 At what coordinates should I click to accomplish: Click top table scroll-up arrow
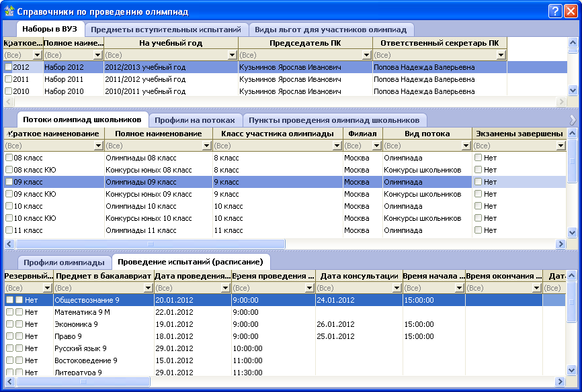pyautogui.click(x=573, y=43)
